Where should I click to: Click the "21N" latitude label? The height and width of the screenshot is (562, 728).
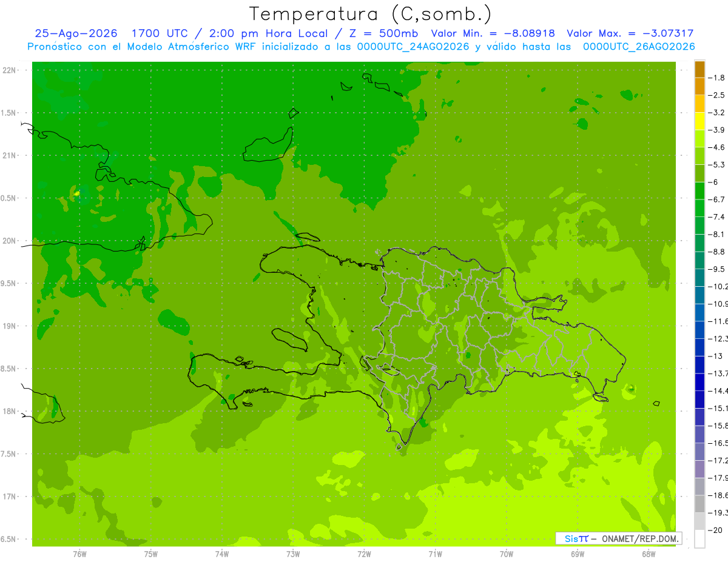10,155
